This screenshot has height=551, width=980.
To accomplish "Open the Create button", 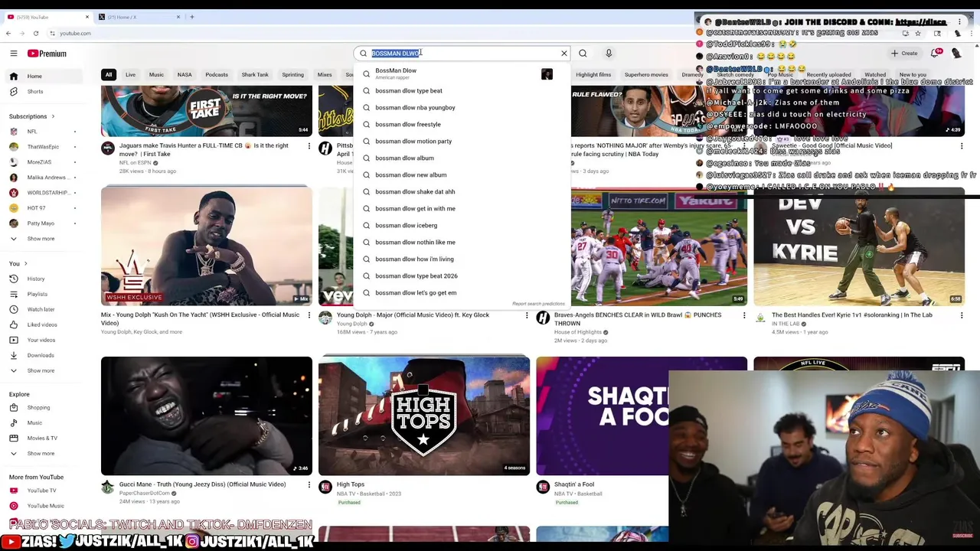I will (x=904, y=54).
